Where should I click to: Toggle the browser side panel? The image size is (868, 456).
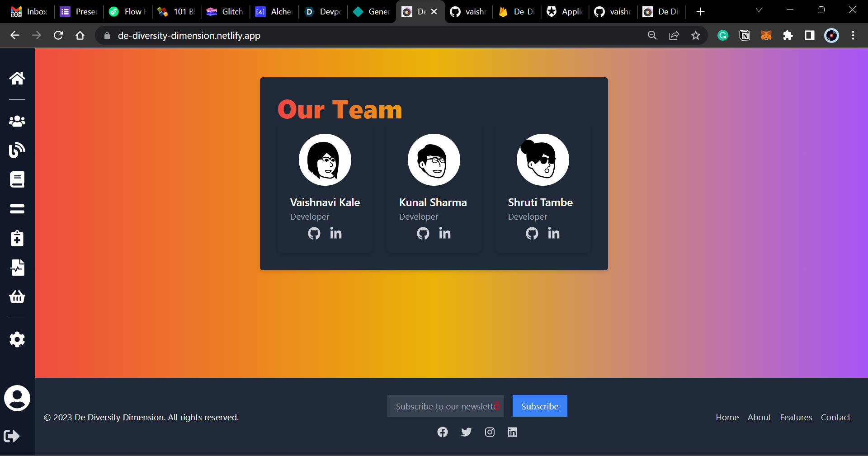tap(810, 35)
